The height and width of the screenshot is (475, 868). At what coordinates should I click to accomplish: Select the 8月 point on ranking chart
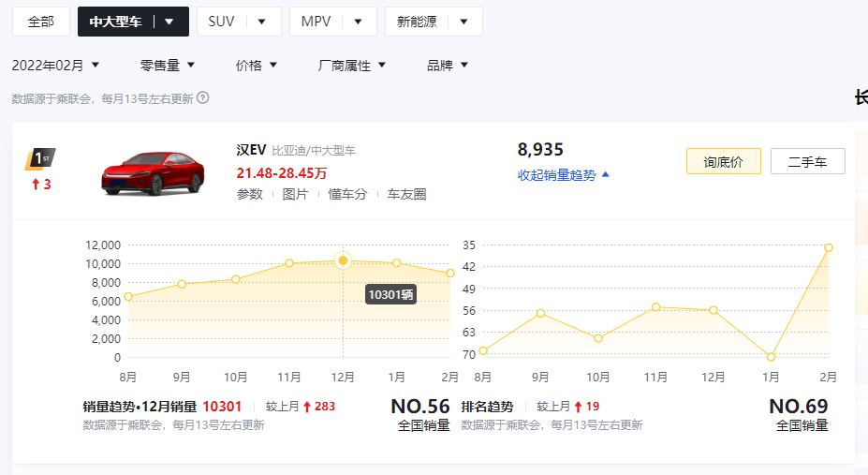483,350
